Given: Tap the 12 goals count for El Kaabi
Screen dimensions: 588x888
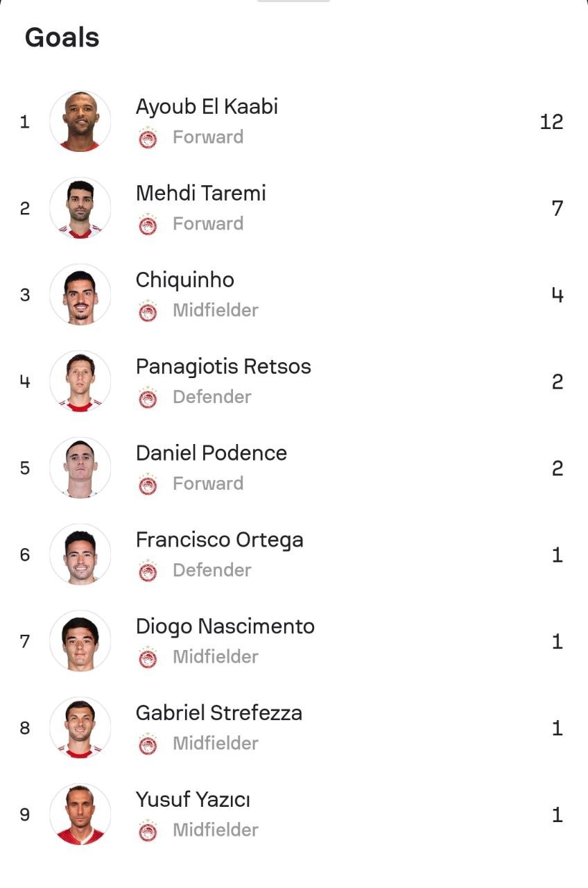Looking at the screenshot, I should 551,122.
